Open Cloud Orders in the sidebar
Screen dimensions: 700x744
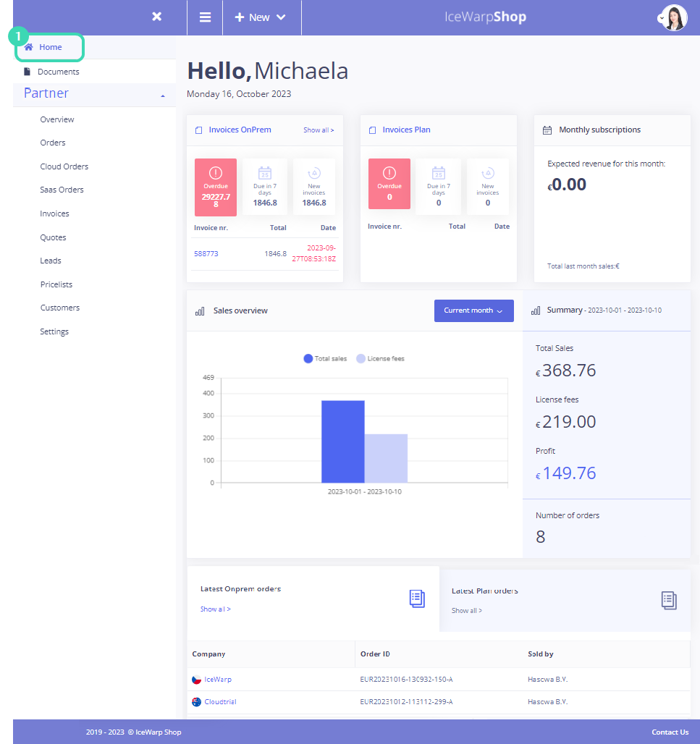(64, 166)
